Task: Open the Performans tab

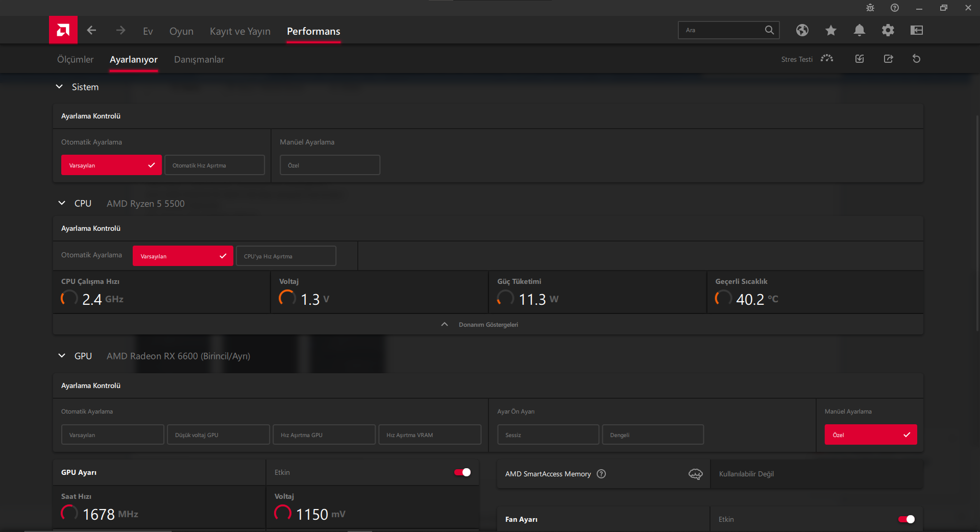Action: pyautogui.click(x=313, y=31)
